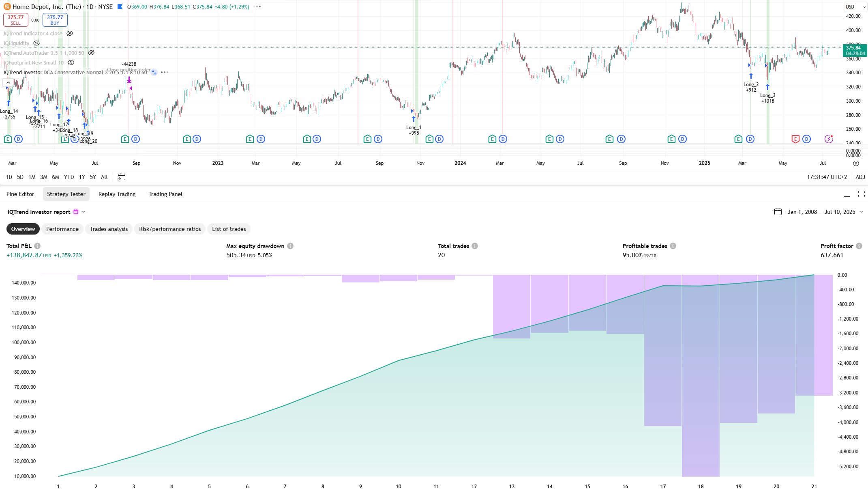Click the SELL 375.77 button
868x489 pixels.
pyautogui.click(x=16, y=20)
